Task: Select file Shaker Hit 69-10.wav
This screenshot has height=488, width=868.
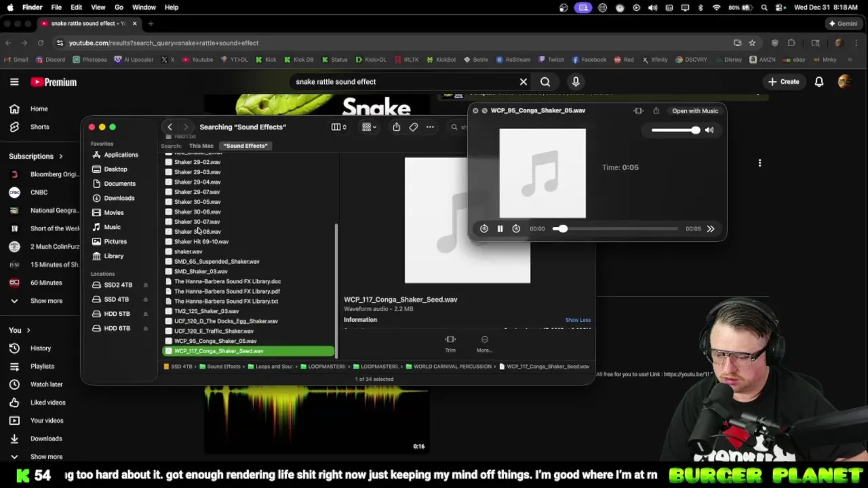Action: 201,241
